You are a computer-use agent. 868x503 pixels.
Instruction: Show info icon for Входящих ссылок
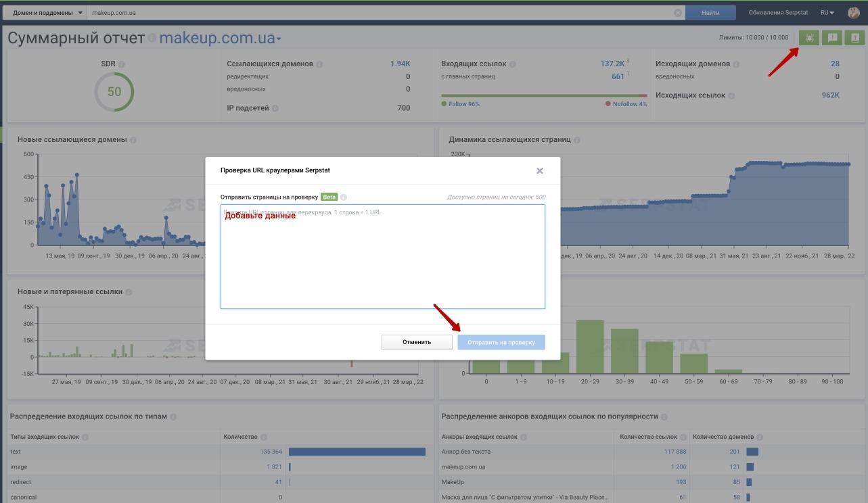tap(513, 64)
